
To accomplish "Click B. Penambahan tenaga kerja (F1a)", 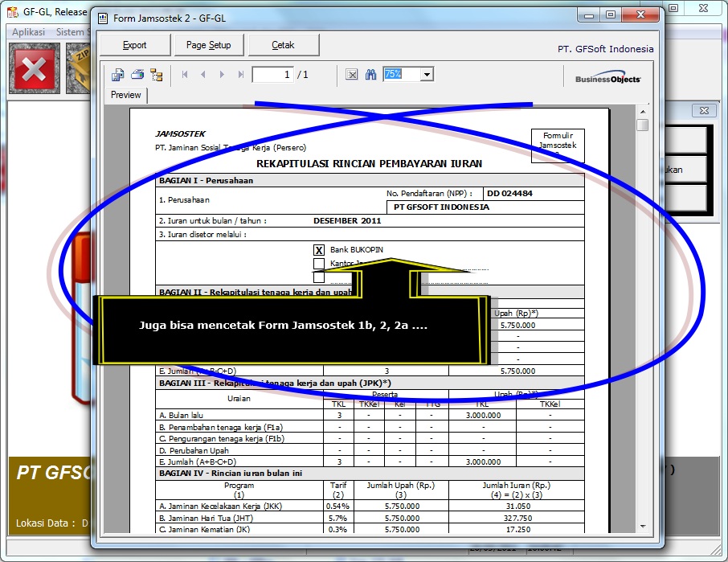I will (x=221, y=427).
